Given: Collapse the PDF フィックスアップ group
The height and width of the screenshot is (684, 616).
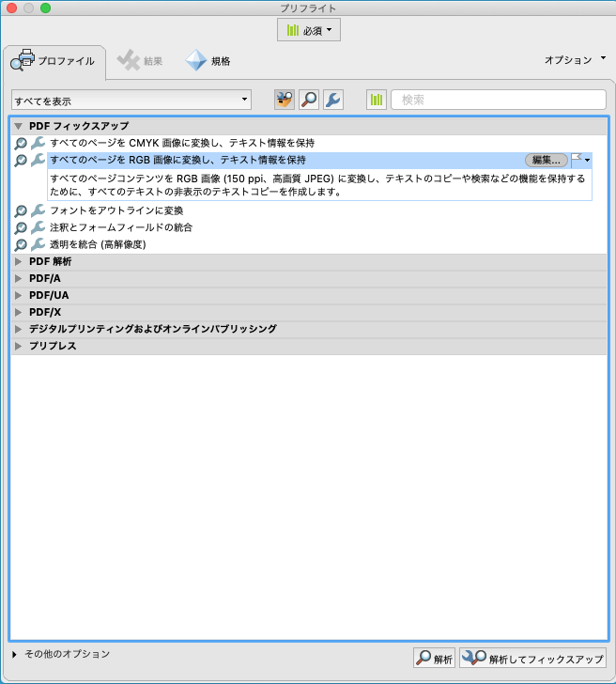Looking at the screenshot, I should tap(18, 127).
